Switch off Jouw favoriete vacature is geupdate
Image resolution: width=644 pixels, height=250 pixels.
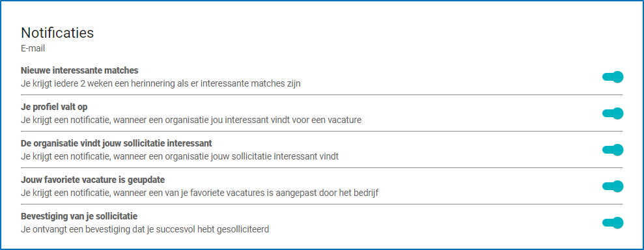tap(613, 186)
